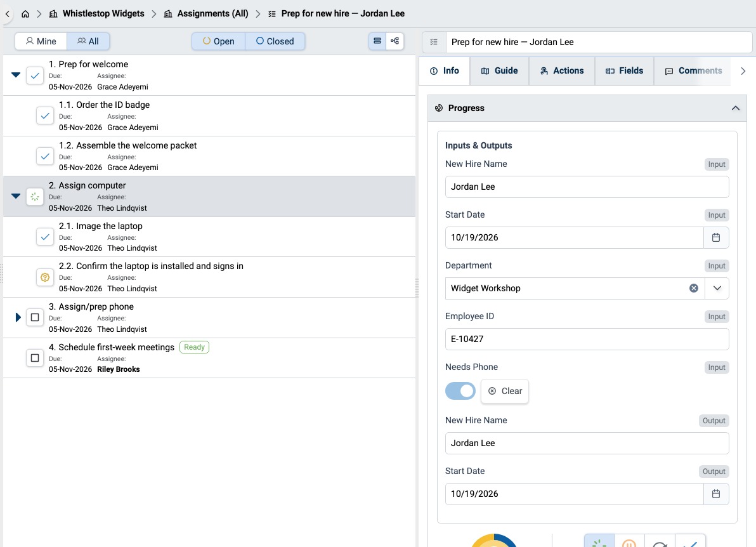Open the home icon in the breadcrumb

point(25,14)
